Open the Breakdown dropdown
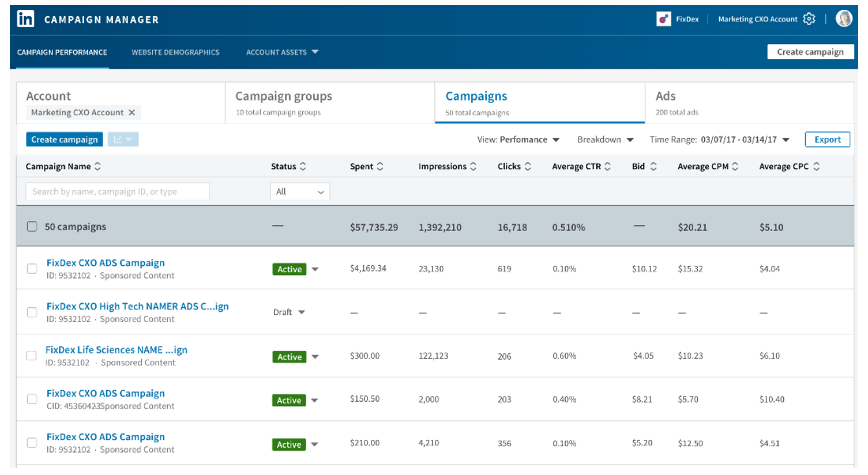The height and width of the screenshot is (475, 868). click(x=605, y=140)
